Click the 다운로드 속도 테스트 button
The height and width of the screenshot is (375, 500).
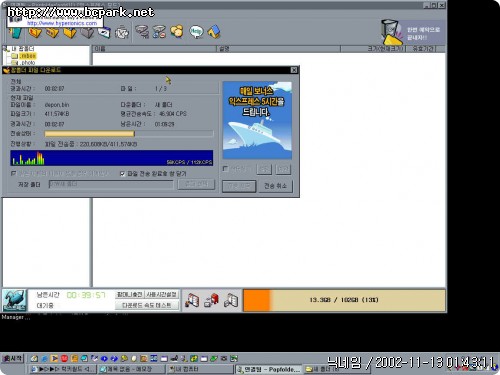tap(147, 305)
